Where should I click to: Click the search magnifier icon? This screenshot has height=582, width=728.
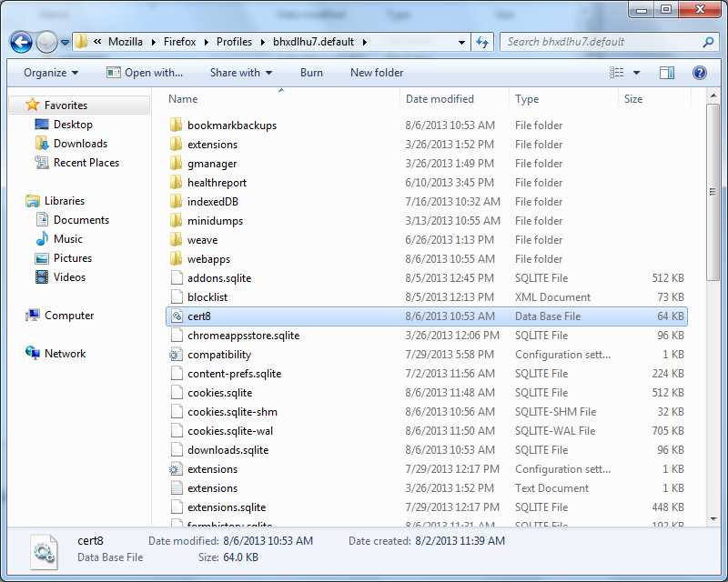tap(709, 42)
